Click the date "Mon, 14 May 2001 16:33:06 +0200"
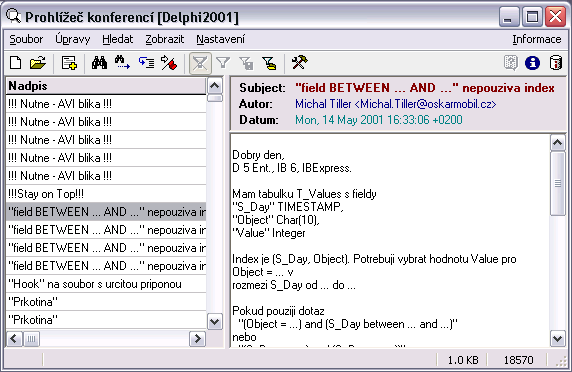The image size is (572, 372). coord(379,120)
